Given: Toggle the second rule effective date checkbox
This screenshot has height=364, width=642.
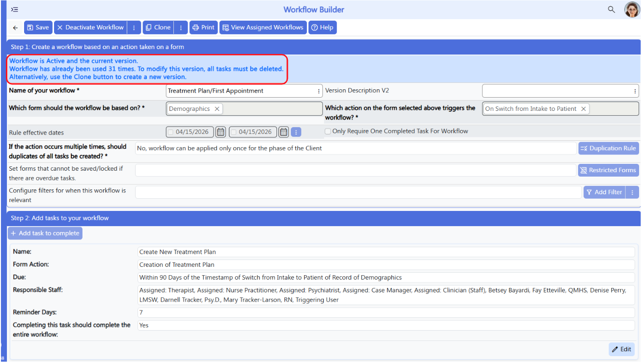Looking at the screenshot, I should [x=233, y=132].
